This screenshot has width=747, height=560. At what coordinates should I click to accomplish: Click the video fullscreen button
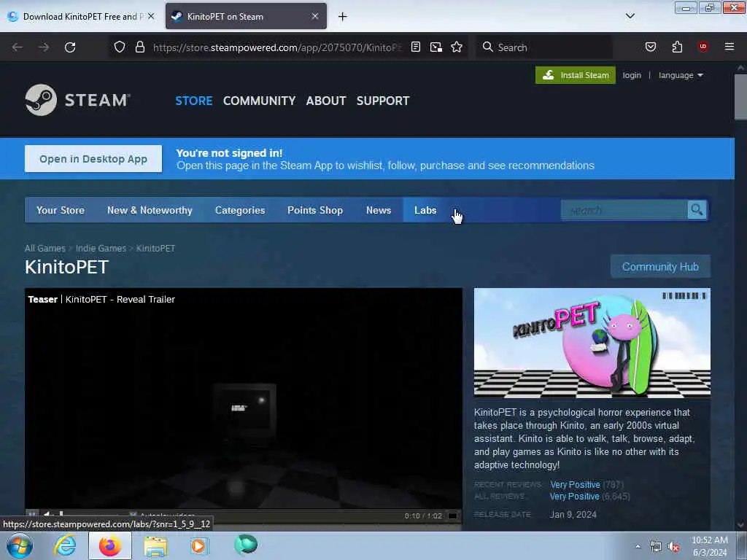452,516
